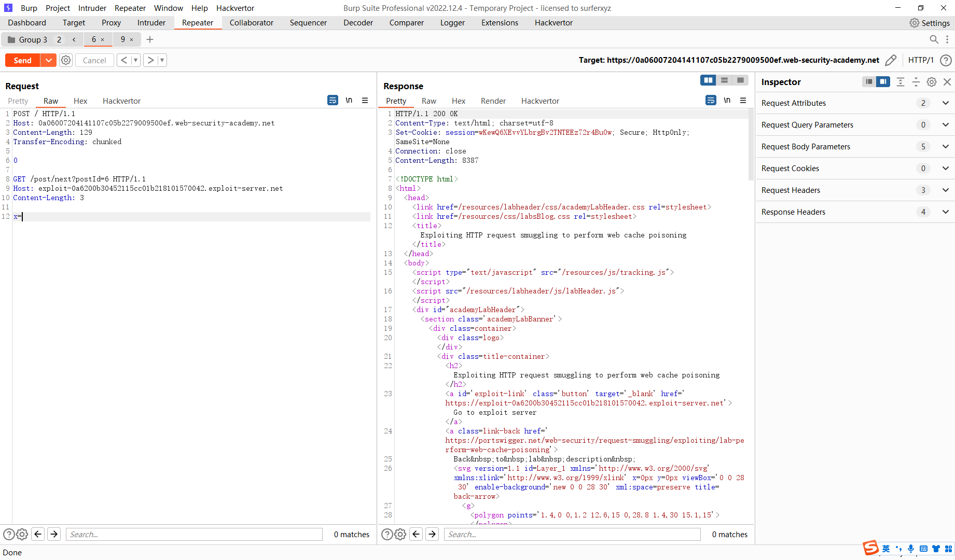This screenshot has height=560, width=955.
Task: Click the Cancel button
Action: pos(94,60)
